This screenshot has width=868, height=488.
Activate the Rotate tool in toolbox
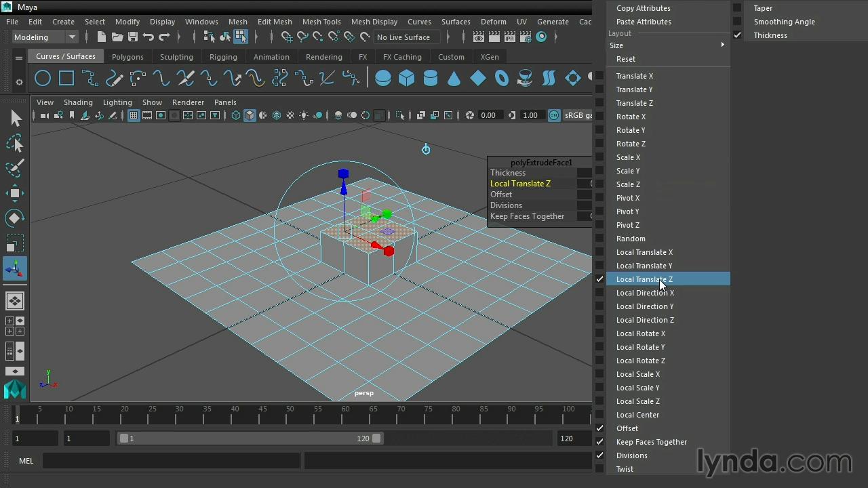coord(15,218)
